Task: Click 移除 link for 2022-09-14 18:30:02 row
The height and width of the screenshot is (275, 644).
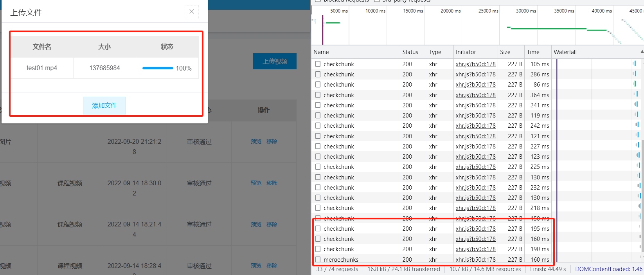Action: (272, 183)
